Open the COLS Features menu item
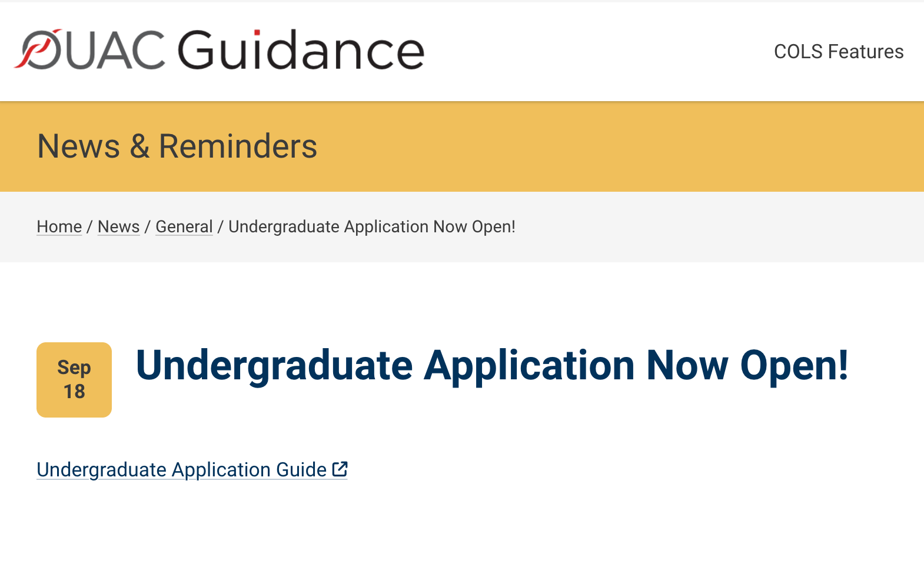Image resolution: width=924 pixels, height=574 pixels. tap(839, 52)
